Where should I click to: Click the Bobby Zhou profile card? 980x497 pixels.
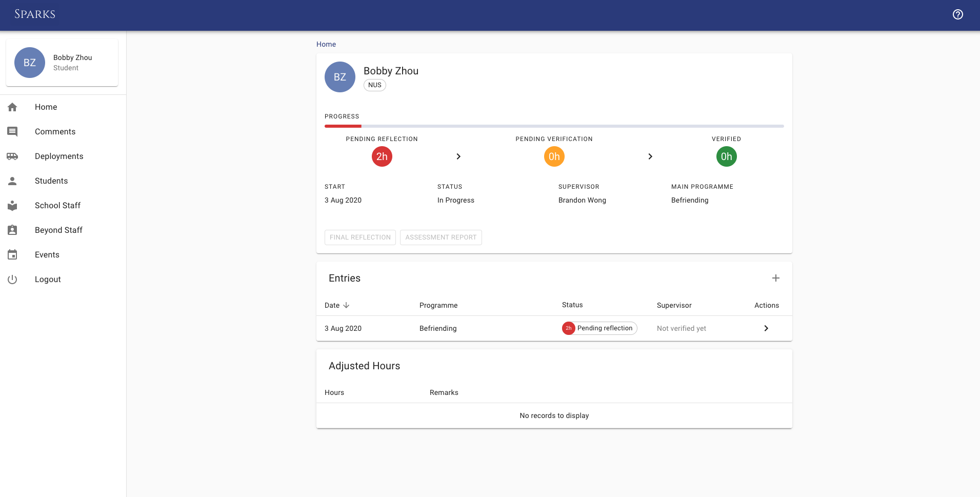point(62,63)
